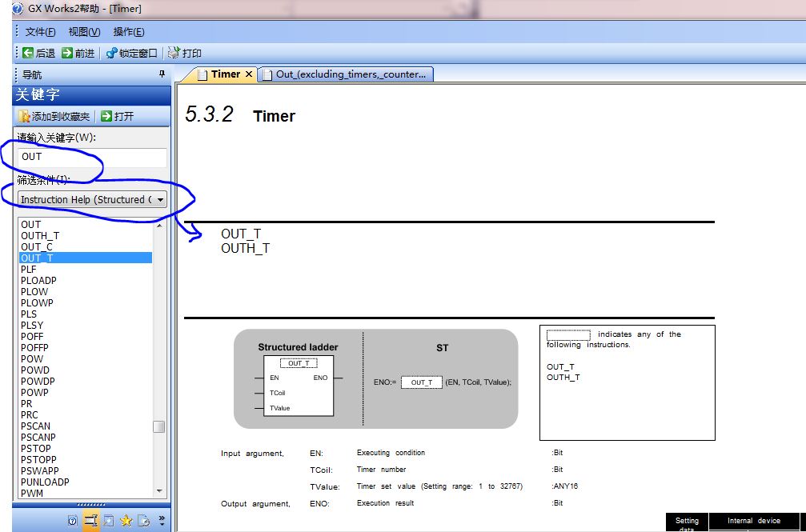Viewport: 806px width, 532px height.
Task: Pin the 导航 navigation panel
Action: 162,74
